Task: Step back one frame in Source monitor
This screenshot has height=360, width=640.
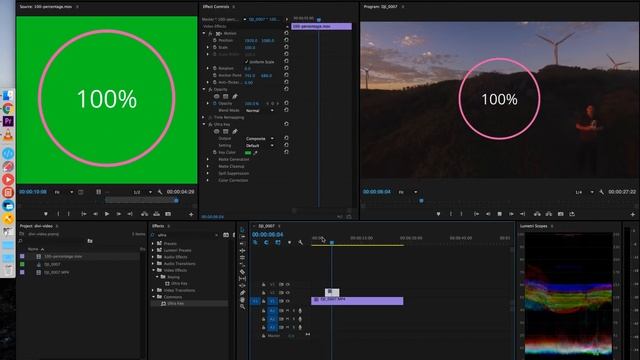Action: click(x=96, y=214)
